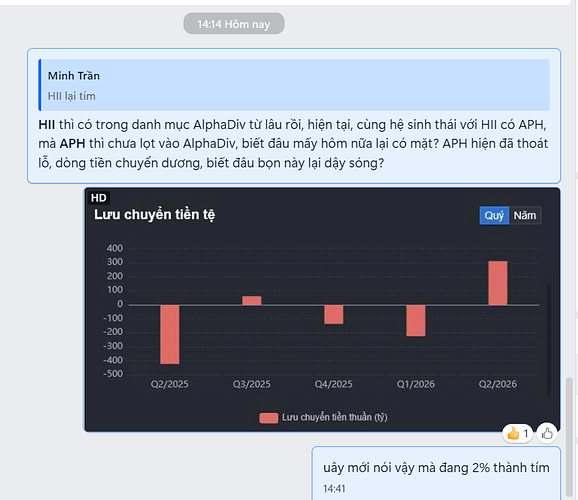Screen dimensions: 578x500
Task: Click the chat vertical scrollbar thumb
Action: coord(570,437)
